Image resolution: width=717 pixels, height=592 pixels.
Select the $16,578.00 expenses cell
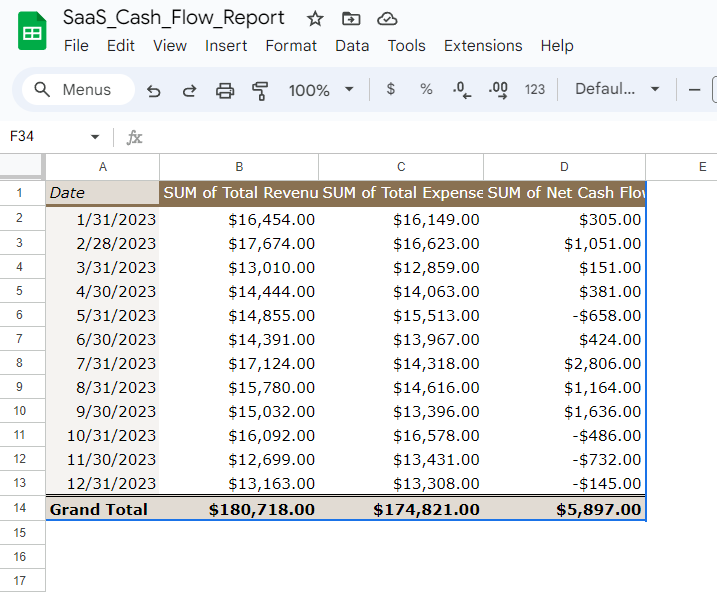click(x=401, y=436)
